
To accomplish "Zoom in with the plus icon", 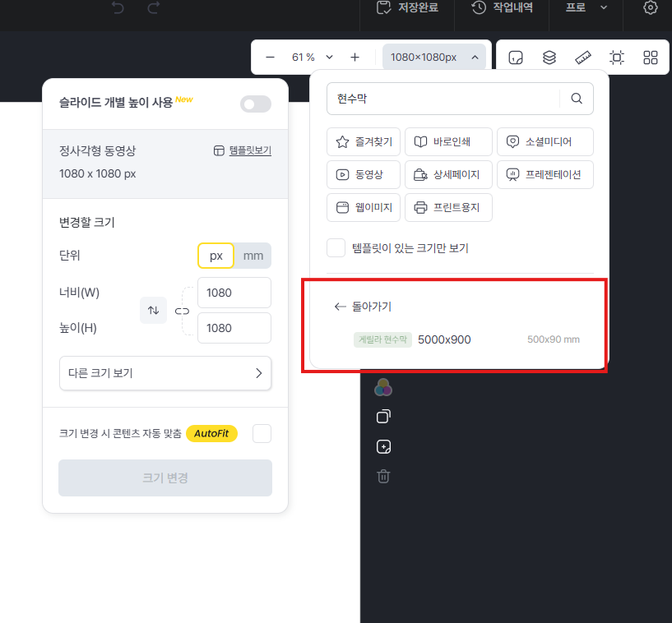I will click(355, 58).
